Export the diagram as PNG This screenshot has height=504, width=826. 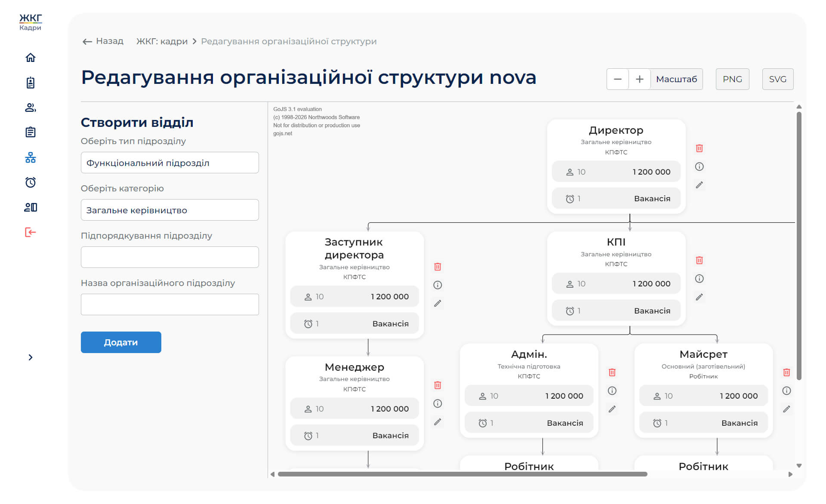pyautogui.click(x=732, y=79)
